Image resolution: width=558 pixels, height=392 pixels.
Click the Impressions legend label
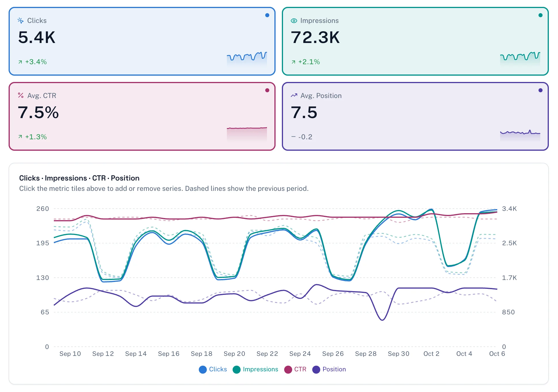(261, 369)
